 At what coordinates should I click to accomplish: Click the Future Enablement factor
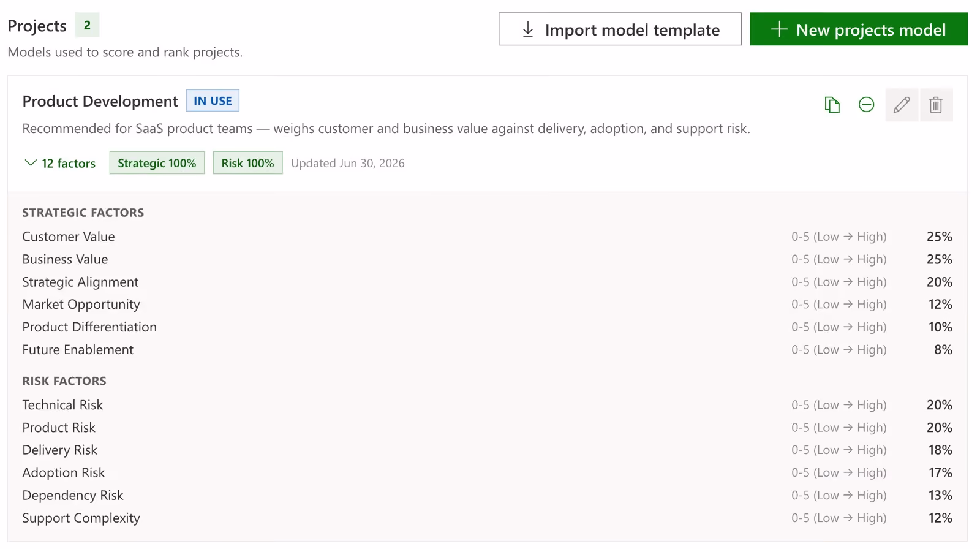pos(78,350)
